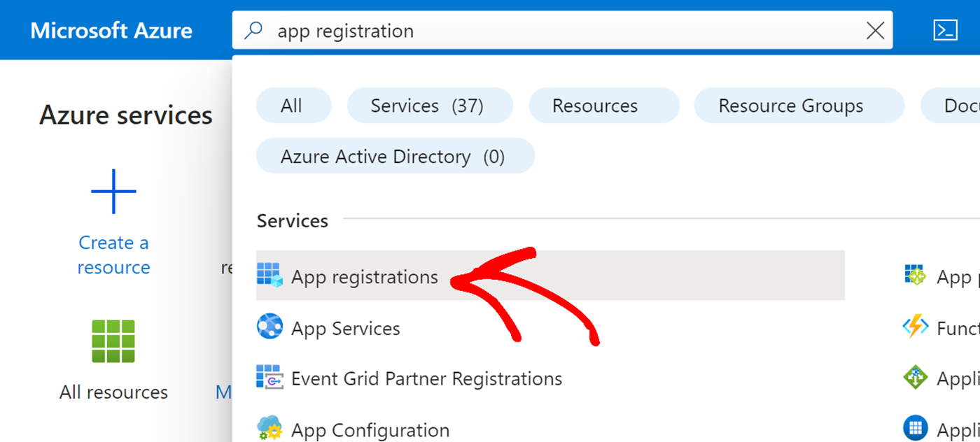Viewport: 980px width, 442px height.
Task: Clear the search with the X button
Action: pyautogui.click(x=875, y=31)
